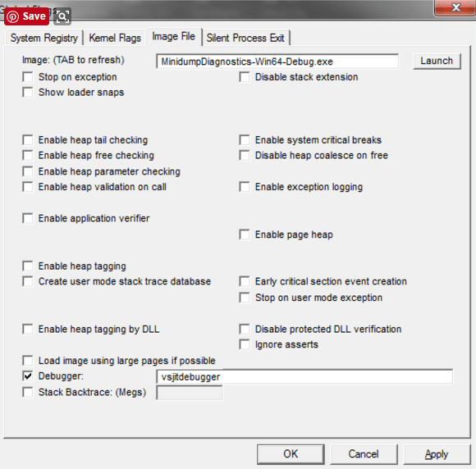This screenshot has width=476, height=469.
Task: Switch to the Kernel Flags tab
Action: [x=115, y=38]
